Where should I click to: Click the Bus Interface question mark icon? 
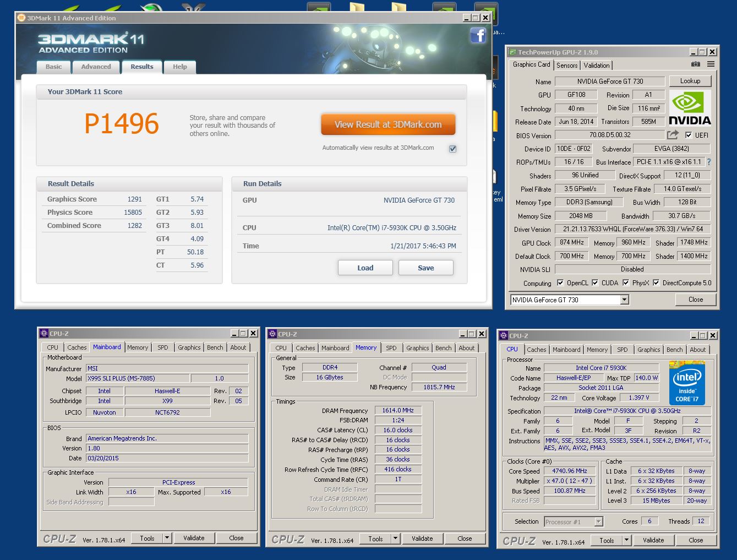pyautogui.click(x=709, y=162)
